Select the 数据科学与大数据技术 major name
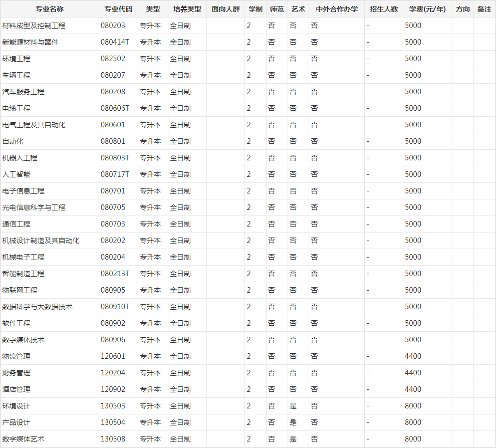The image size is (496, 448). [x=38, y=307]
